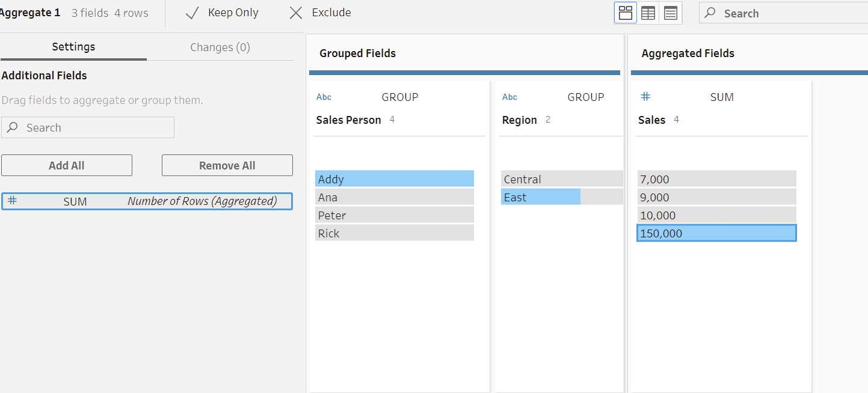868x393 pixels.
Task: Switch to the profile pane view icon
Action: [x=626, y=13]
